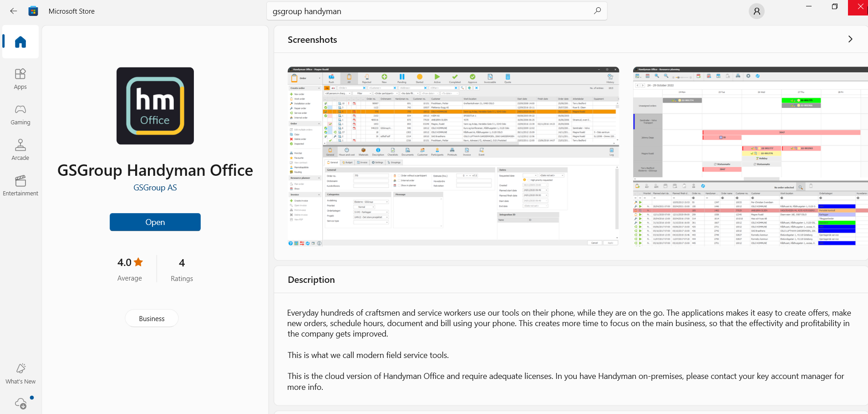Click the Description section heading
The image size is (868, 414).
click(311, 280)
